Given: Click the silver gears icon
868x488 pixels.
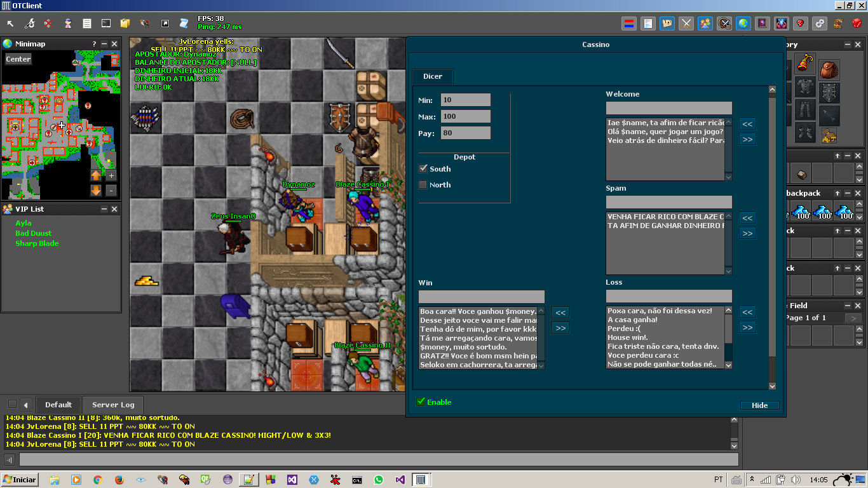Looking at the screenshot, I should (820, 24).
